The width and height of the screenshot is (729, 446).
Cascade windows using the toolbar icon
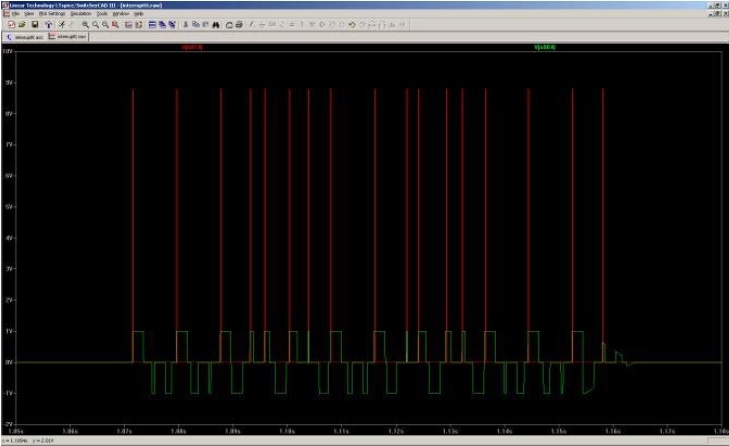[x=172, y=25]
